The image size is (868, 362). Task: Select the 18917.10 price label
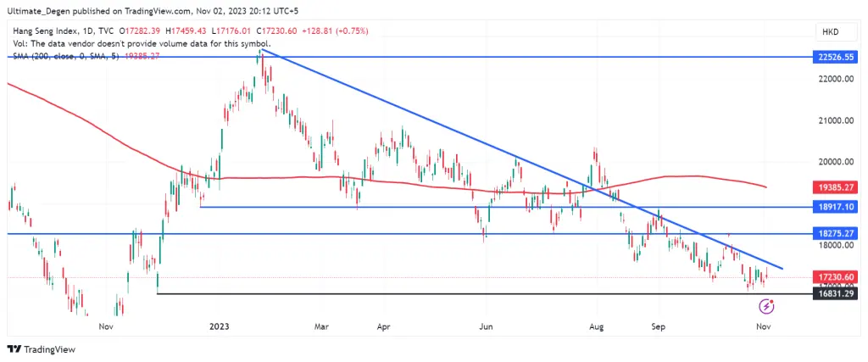tap(835, 207)
